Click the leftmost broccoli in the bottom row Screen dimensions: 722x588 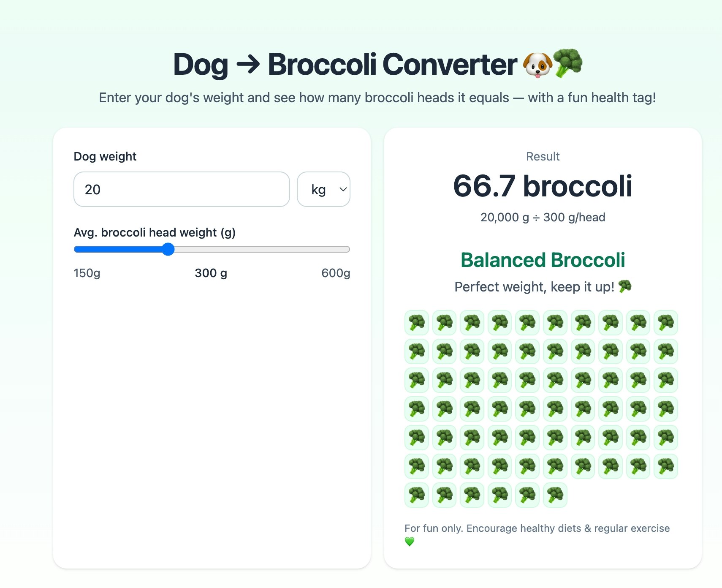click(416, 495)
